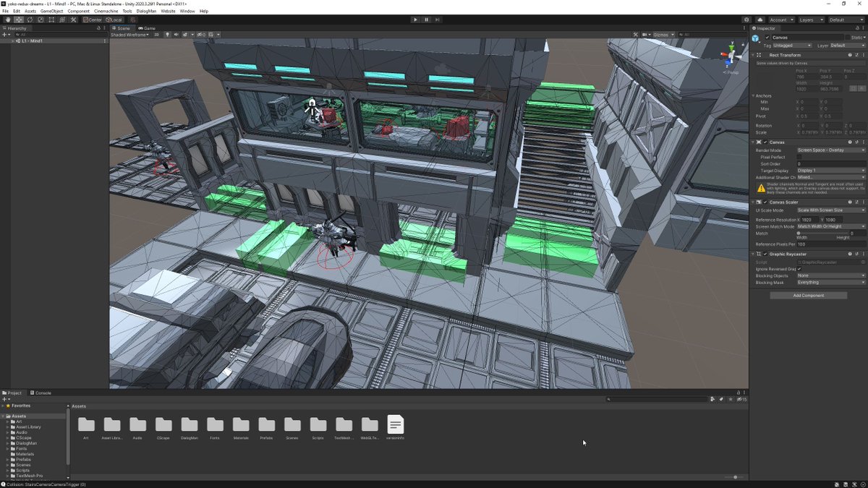Toggle scene audio speaker icon
This screenshot has height=488, width=868.
(176, 35)
